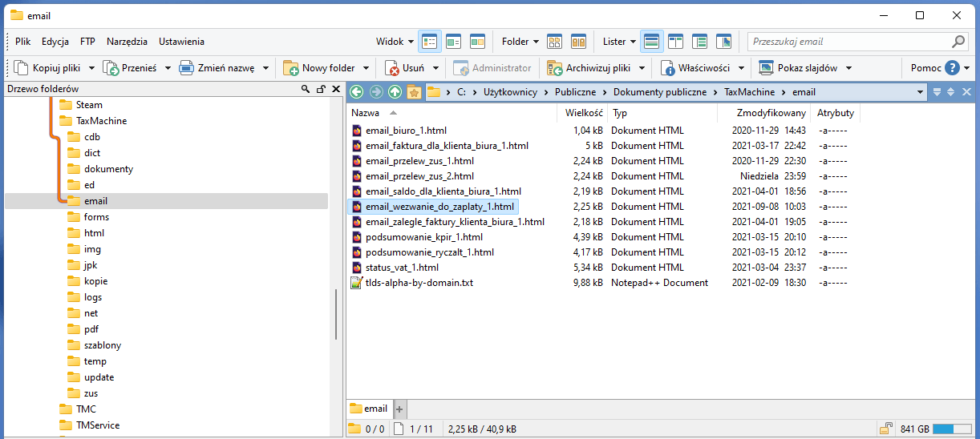
Task: Open the Kopiuj pliki dropdown arrow
Action: [x=91, y=68]
